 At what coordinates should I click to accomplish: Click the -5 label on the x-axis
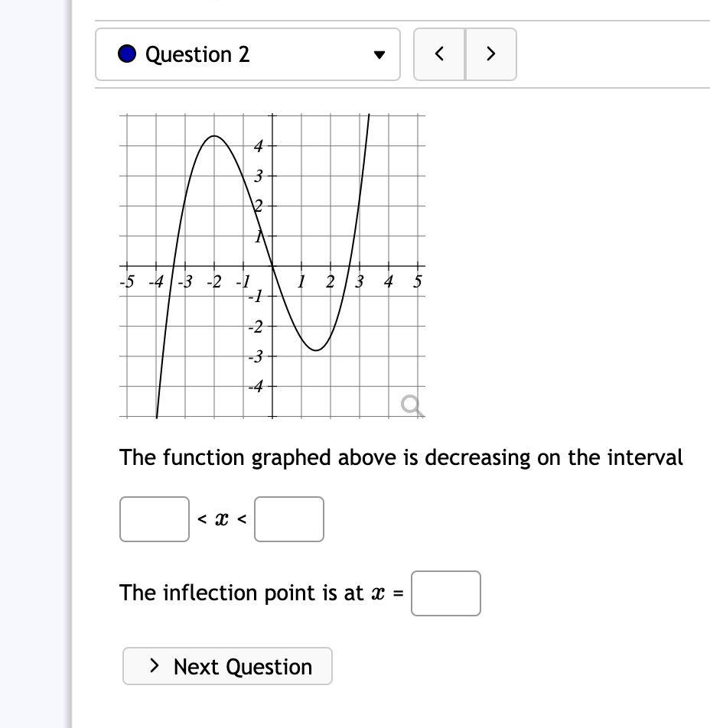point(127,281)
